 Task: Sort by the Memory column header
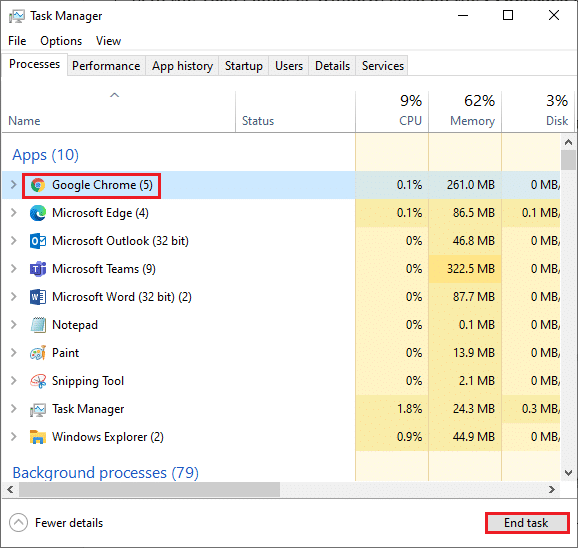tap(465, 112)
